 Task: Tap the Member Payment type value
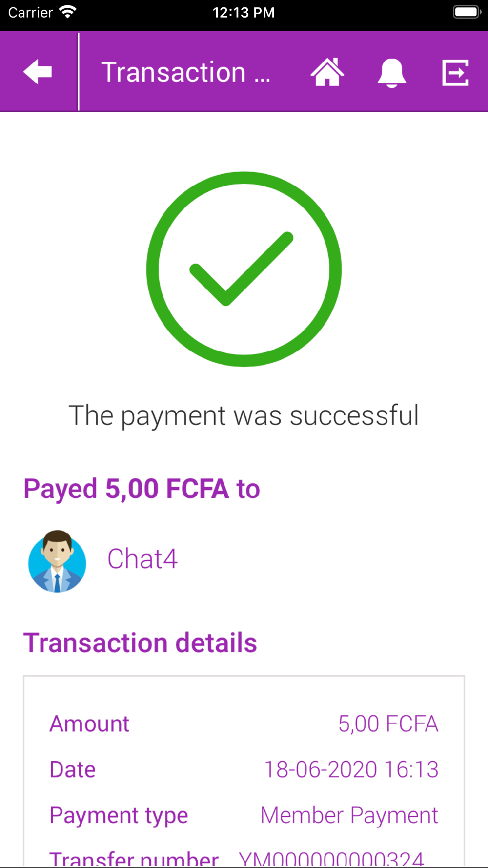(x=349, y=815)
